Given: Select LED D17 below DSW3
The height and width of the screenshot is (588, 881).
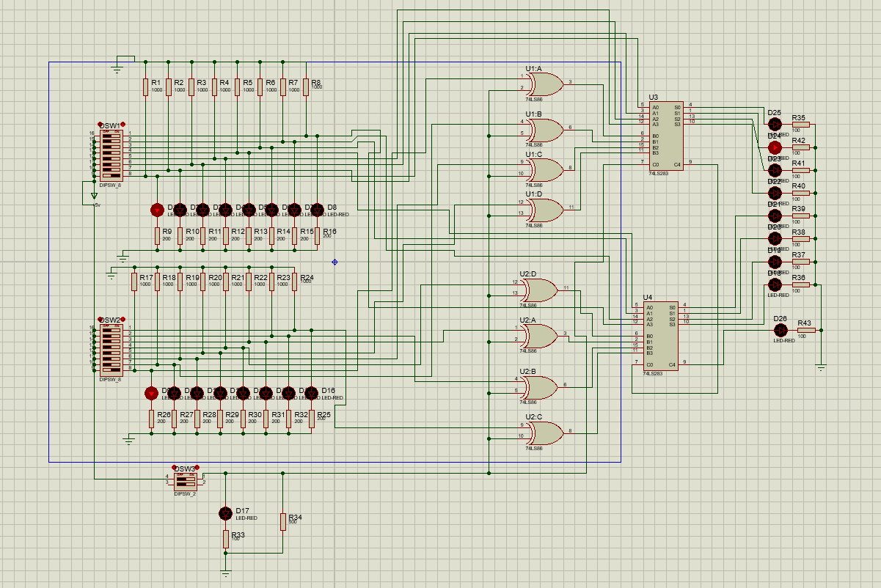Looking at the screenshot, I should click(x=226, y=512).
